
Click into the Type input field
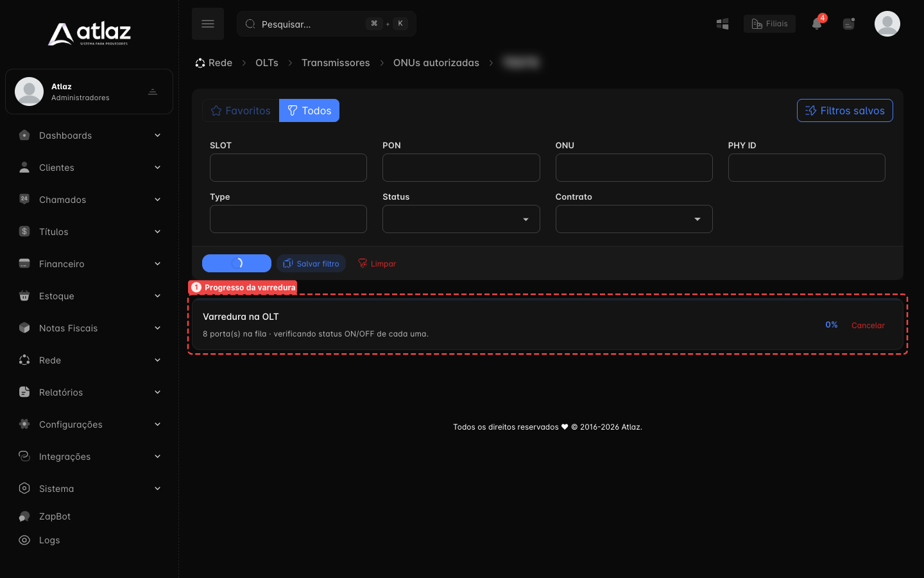(289, 219)
